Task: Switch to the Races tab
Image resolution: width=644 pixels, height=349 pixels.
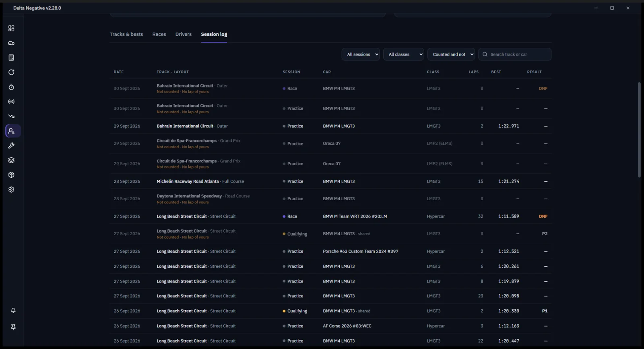Action: [x=159, y=34]
